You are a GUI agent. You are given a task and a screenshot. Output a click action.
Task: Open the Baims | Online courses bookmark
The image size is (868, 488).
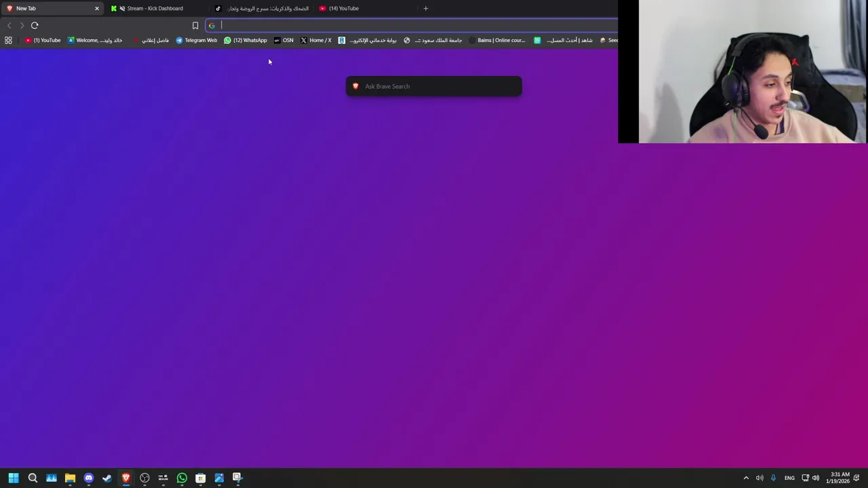click(497, 40)
